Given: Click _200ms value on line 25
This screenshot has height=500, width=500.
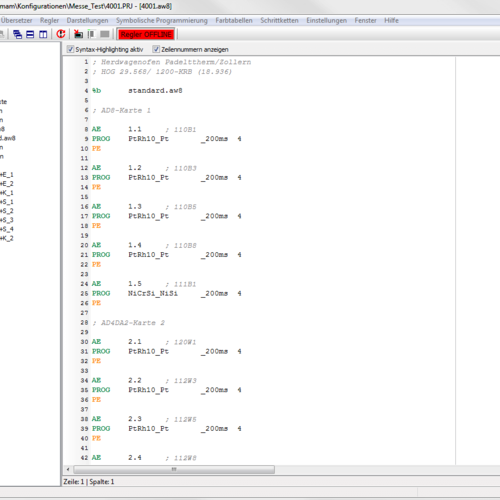Looking at the screenshot, I should [214, 294].
